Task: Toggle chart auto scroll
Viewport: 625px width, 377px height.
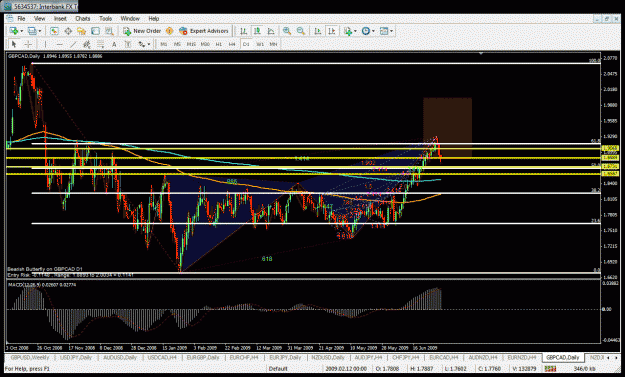Action: [x=318, y=31]
